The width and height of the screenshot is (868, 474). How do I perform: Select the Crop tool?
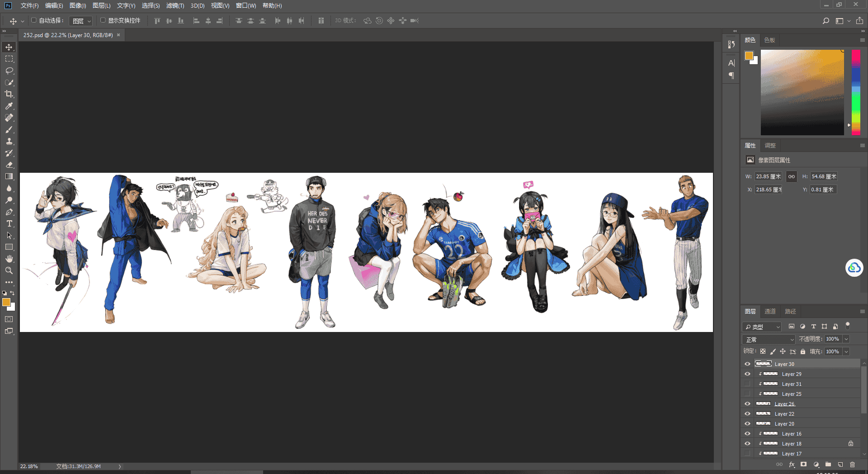click(9, 94)
